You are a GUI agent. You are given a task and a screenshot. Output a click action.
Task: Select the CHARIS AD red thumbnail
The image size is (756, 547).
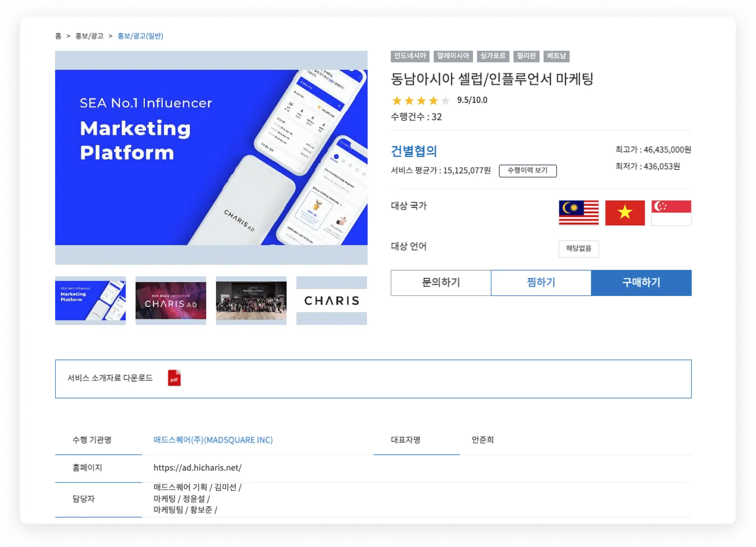tap(171, 300)
